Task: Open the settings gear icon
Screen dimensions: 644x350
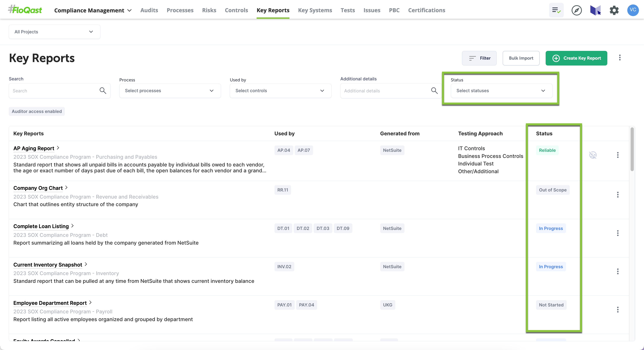Action: (x=614, y=10)
